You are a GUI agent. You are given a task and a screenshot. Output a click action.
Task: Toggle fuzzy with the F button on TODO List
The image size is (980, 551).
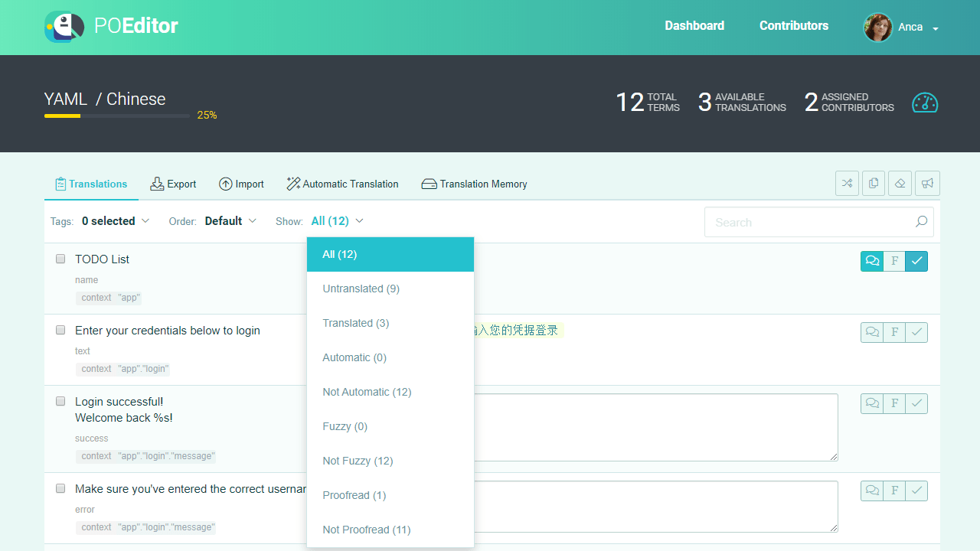coord(894,261)
